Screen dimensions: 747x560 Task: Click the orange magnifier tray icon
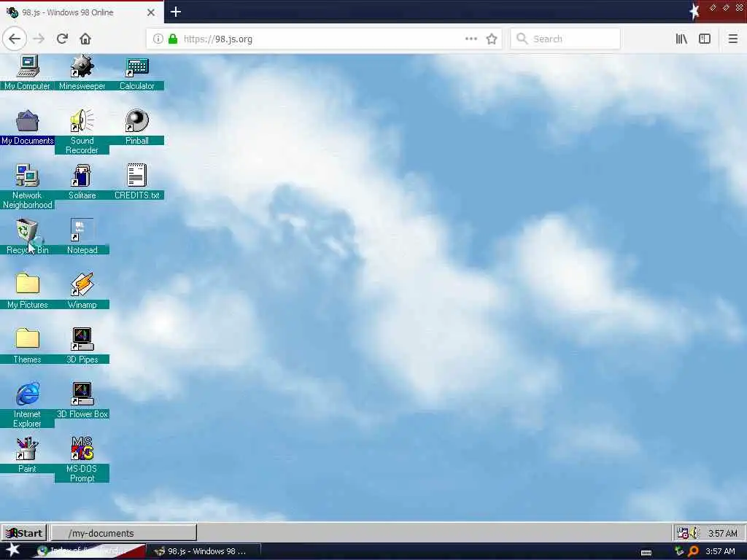[x=694, y=551]
